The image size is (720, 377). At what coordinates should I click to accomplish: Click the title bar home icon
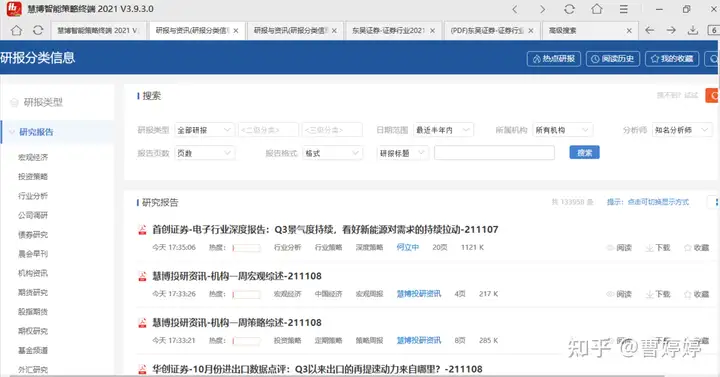click(x=596, y=9)
